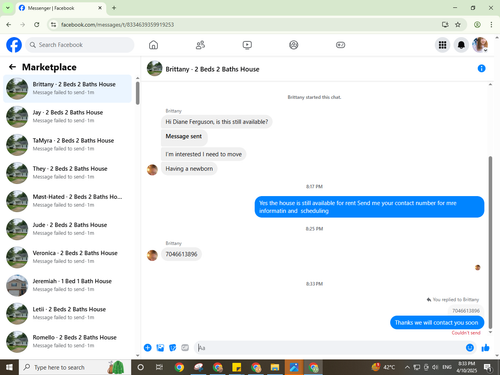Viewport: 500px width, 375px height.
Task: Open Jude - 2 Beds 2 Baths House chat
Action: (68, 229)
